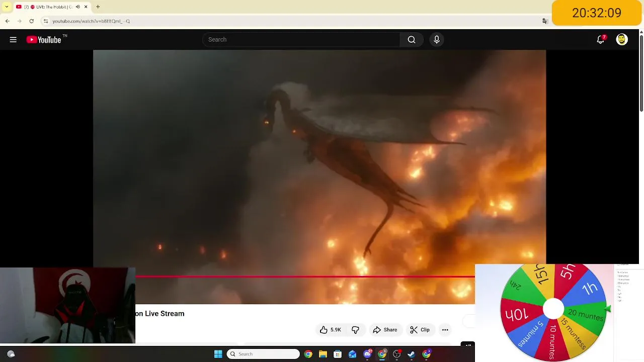Open OBS Studio from the taskbar
The height and width of the screenshot is (362, 644).
click(x=397, y=354)
